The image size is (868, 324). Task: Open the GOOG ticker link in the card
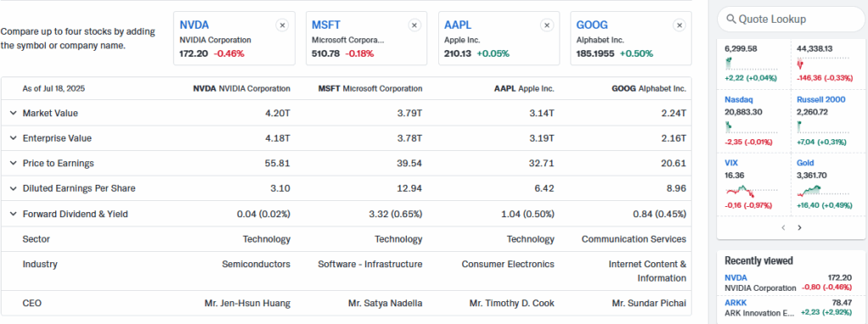click(x=592, y=25)
